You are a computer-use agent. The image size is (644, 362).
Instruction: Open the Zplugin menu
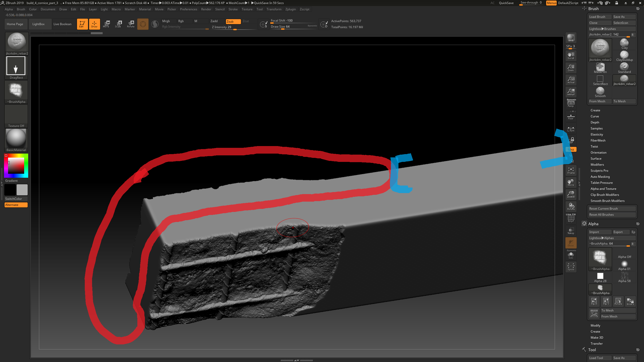(x=291, y=9)
